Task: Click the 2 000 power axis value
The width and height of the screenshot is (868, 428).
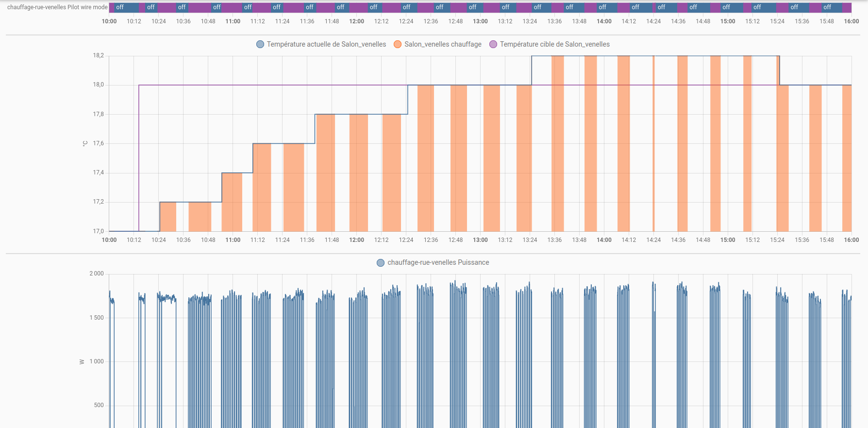Action: (x=97, y=274)
